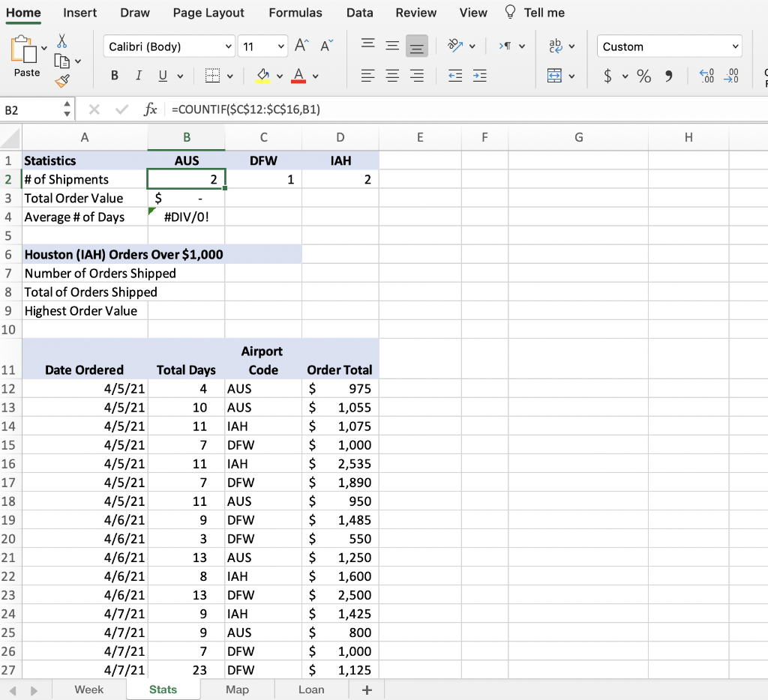Add a new sheet with plus icon
Viewport: 768px width, 700px height.
tap(367, 690)
